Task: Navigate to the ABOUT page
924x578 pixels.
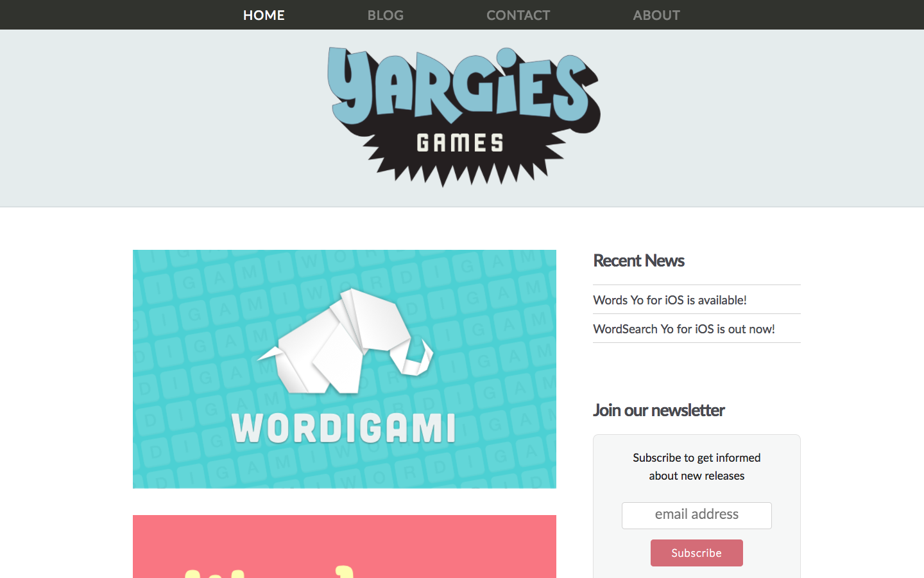Action: [x=656, y=15]
